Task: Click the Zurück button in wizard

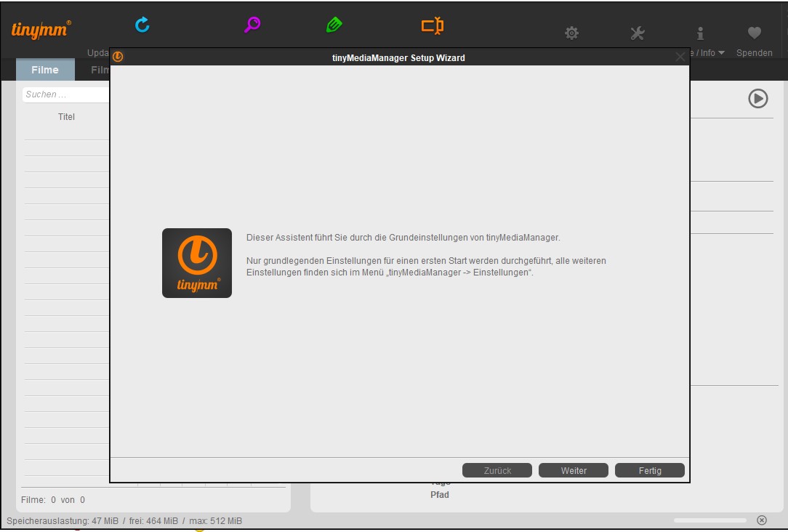Action: [497, 470]
